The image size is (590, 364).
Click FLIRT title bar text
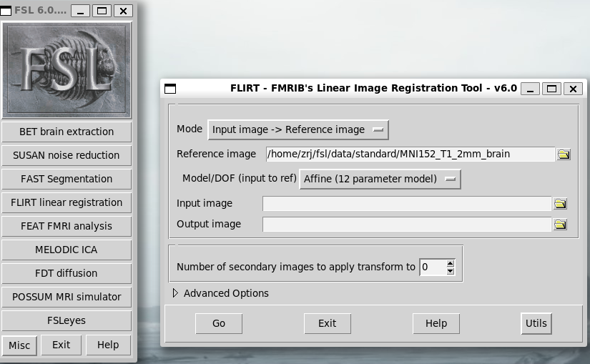[x=373, y=88]
